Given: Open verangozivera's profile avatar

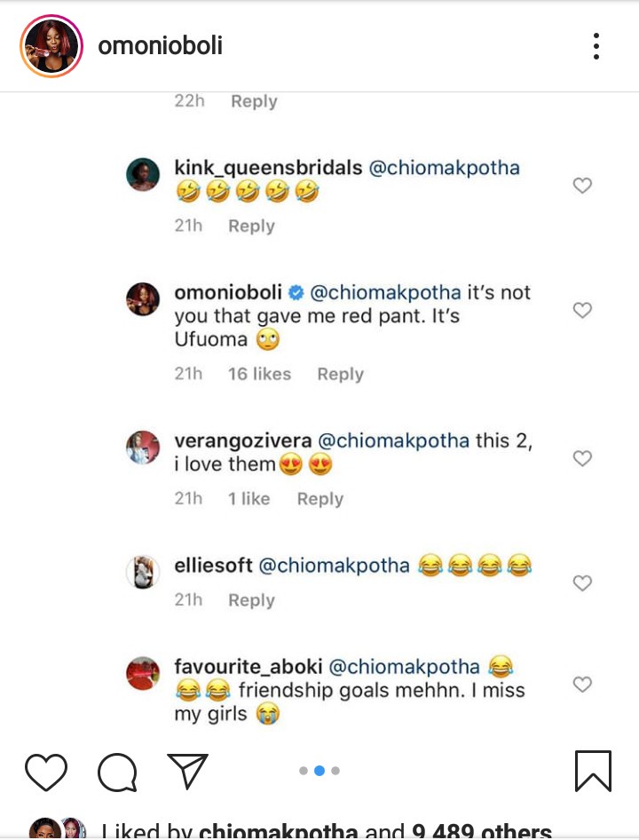Looking at the screenshot, I should (x=142, y=447).
